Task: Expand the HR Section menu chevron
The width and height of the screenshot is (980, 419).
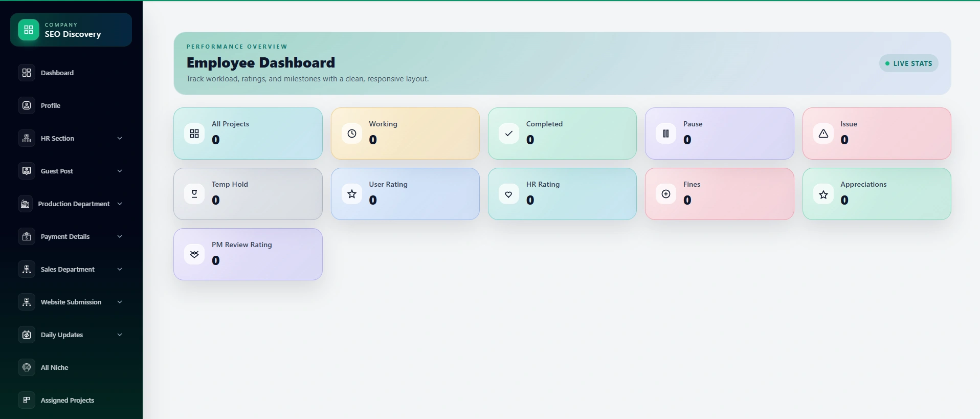Action: click(x=120, y=138)
